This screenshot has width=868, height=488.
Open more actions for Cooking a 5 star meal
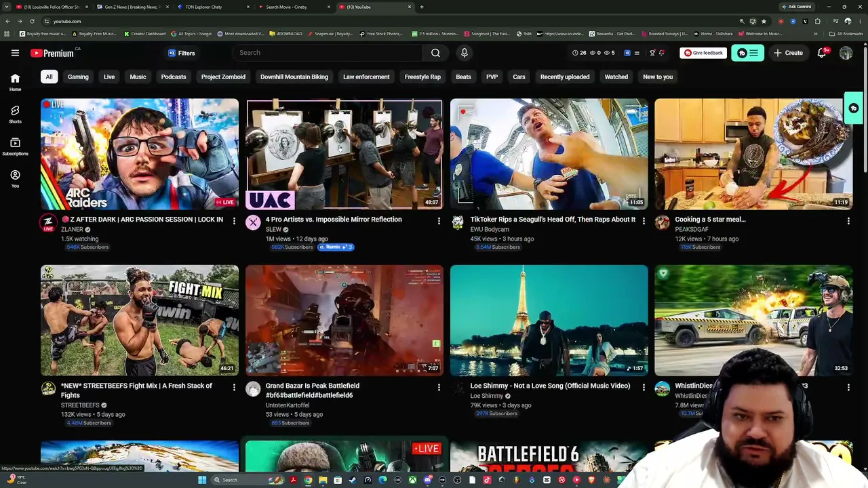click(848, 220)
